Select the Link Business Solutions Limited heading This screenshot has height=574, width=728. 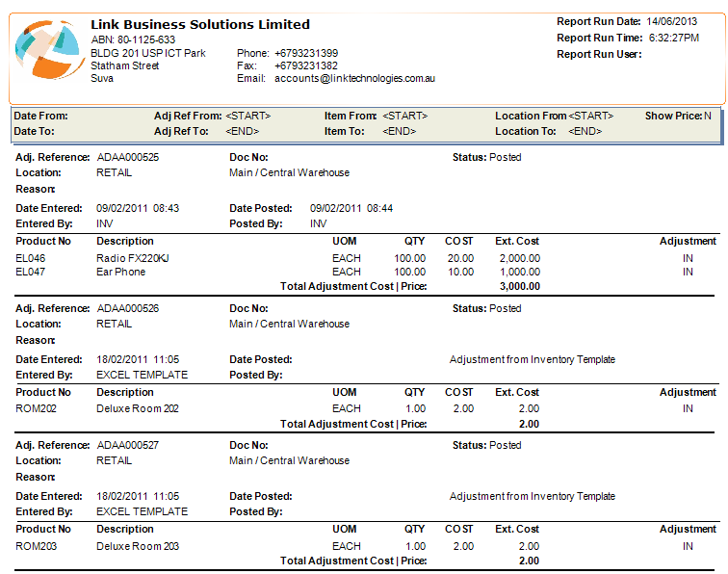point(200,24)
